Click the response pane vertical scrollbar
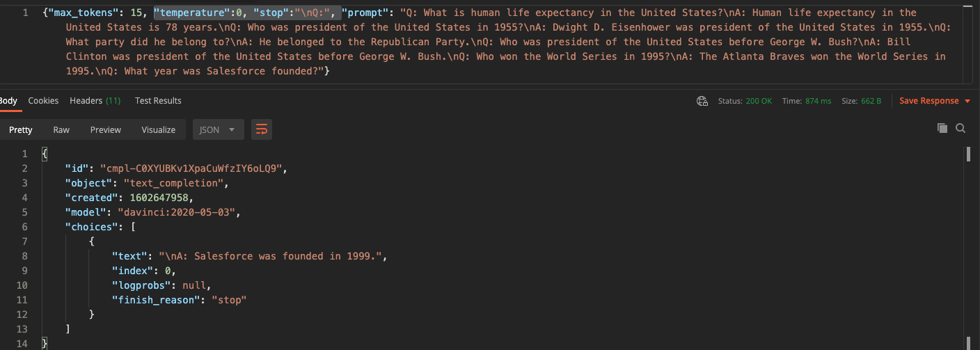The image size is (980, 350). 968,247
